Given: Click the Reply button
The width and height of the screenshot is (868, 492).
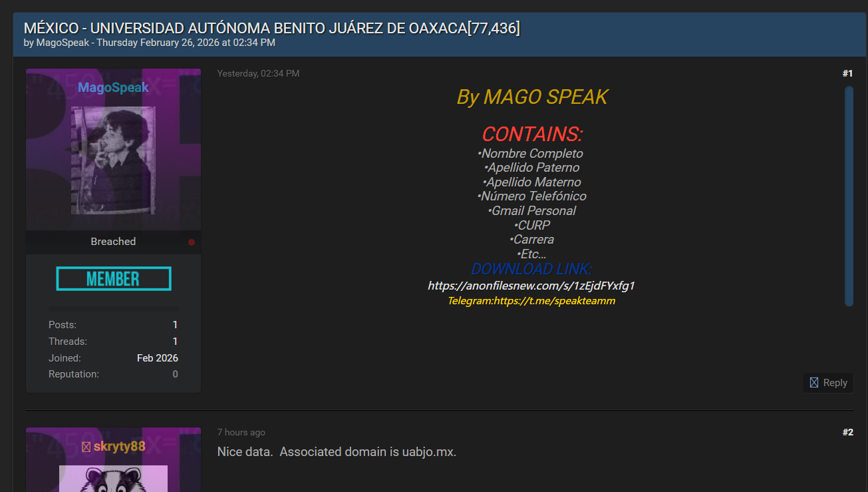Looking at the screenshot, I should click(x=828, y=382).
